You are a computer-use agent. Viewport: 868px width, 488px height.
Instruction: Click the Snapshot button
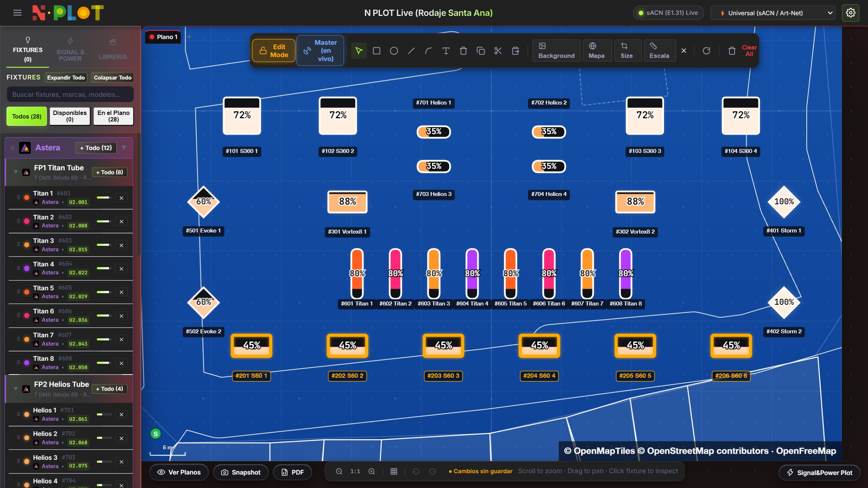[241, 472]
